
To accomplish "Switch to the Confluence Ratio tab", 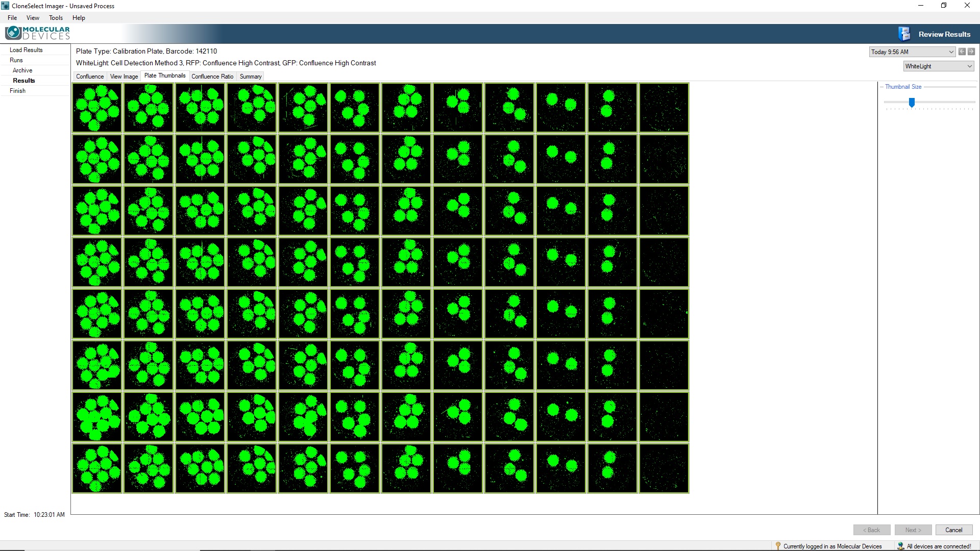I will (212, 76).
